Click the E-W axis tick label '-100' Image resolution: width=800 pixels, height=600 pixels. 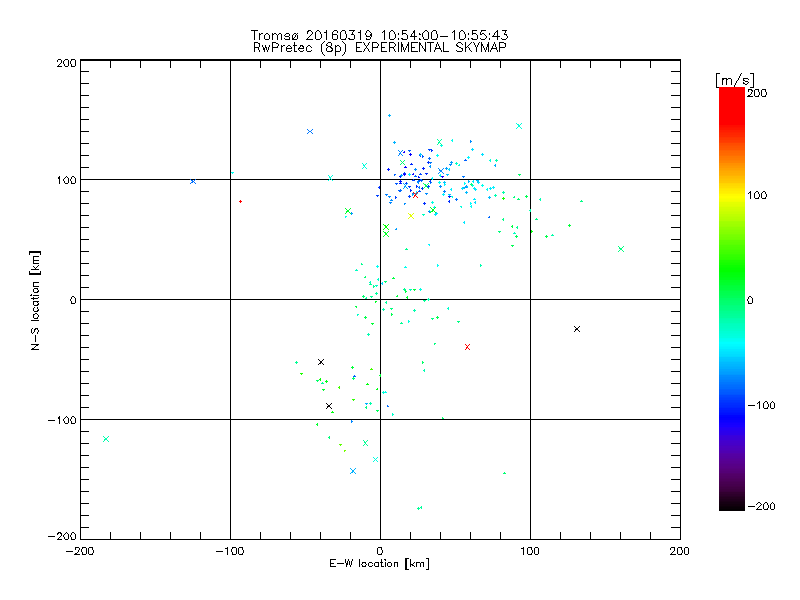coord(230,551)
